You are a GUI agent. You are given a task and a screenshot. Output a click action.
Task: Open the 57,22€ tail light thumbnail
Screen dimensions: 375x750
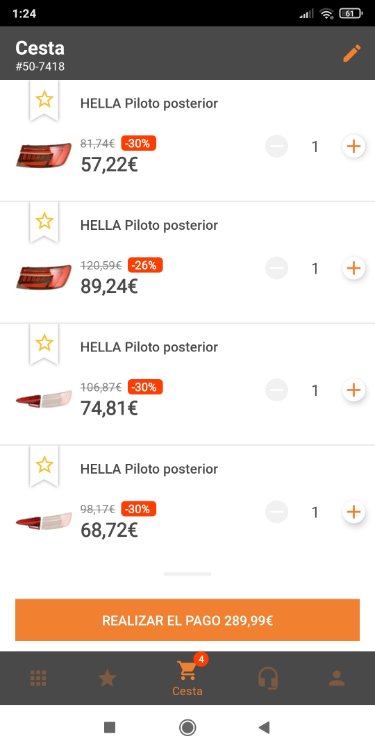(44, 155)
